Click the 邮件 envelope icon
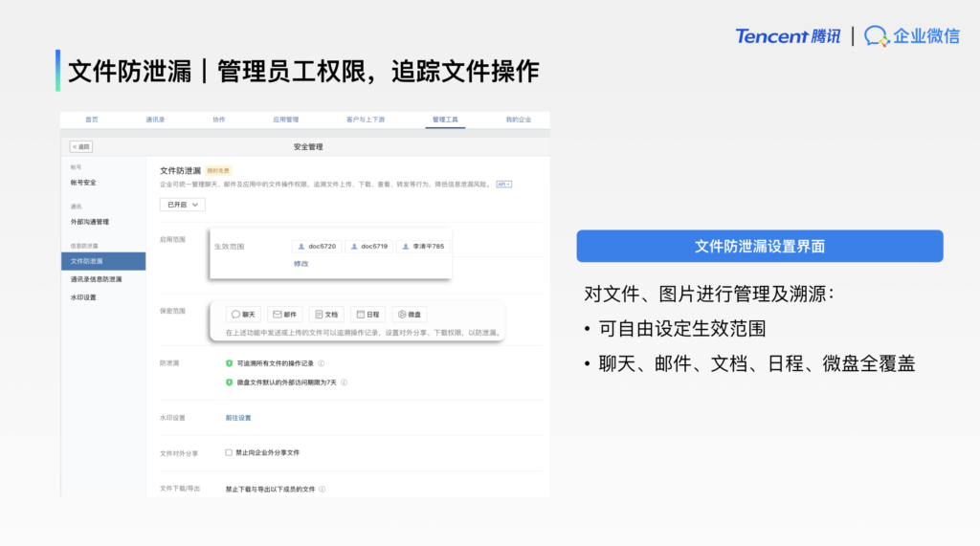 [277, 315]
